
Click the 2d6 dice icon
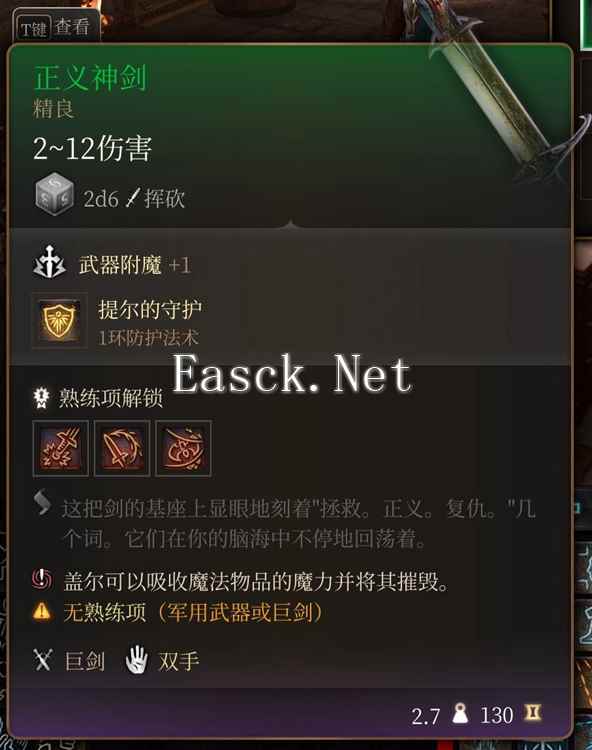tap(55, 194)
